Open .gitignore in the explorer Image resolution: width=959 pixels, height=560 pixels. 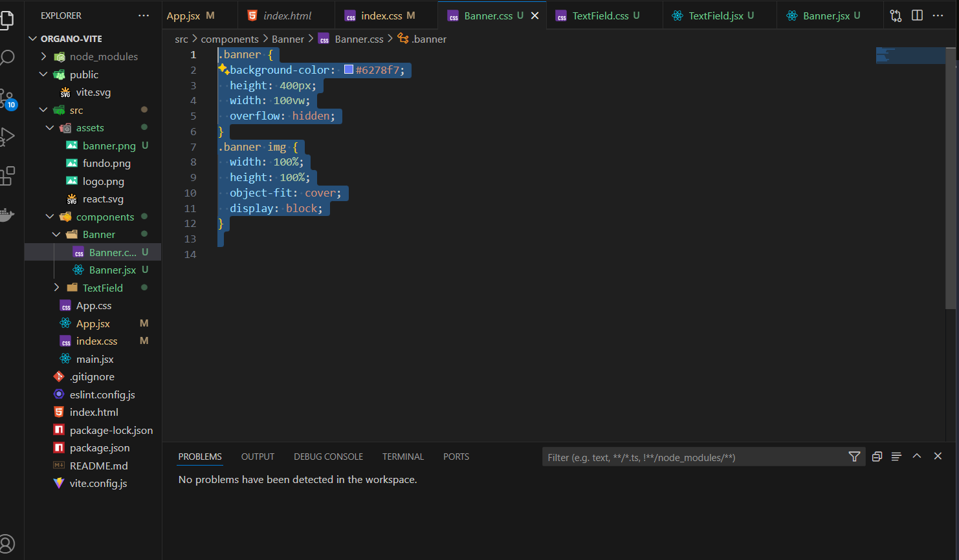92,376
